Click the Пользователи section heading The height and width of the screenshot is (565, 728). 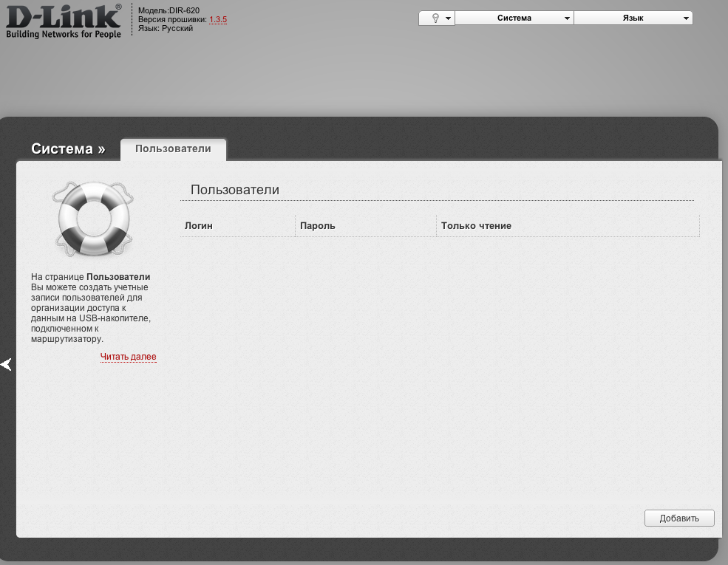(x=234, y=190)
